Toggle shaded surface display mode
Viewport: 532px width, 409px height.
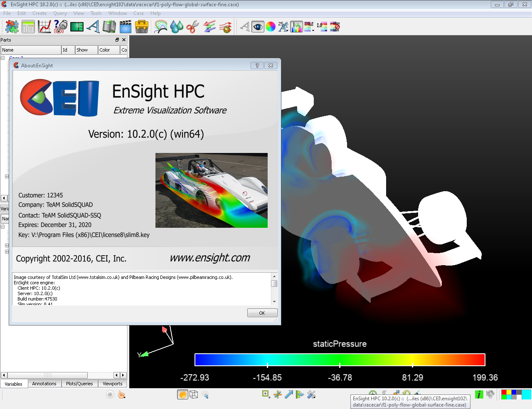pos(182,394)
